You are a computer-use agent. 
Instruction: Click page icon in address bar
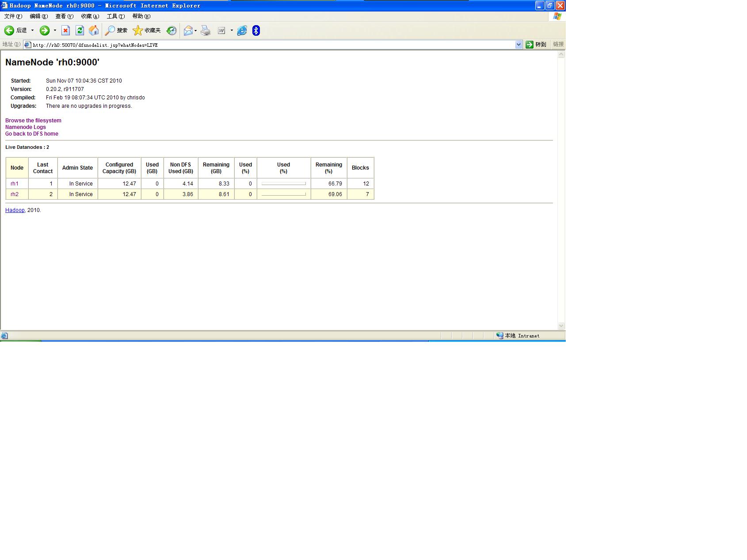tap(28, 45)
